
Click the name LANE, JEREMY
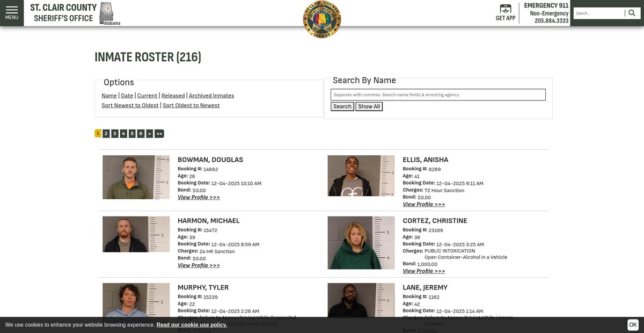tap(425, 287)
